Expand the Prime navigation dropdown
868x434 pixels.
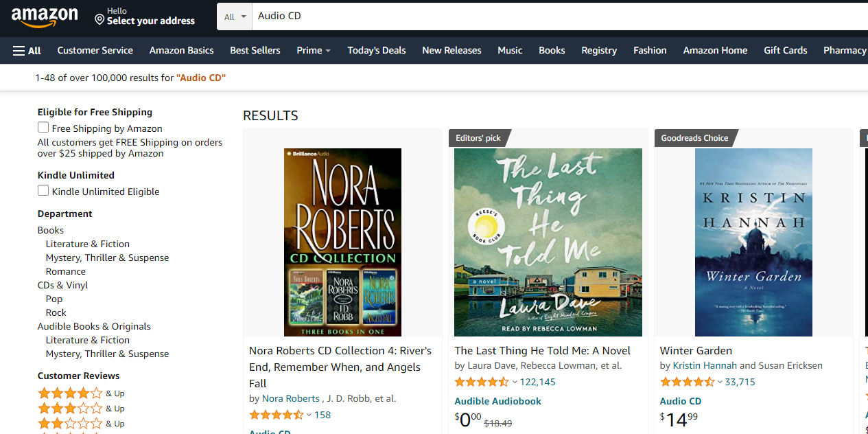[314, 51]
